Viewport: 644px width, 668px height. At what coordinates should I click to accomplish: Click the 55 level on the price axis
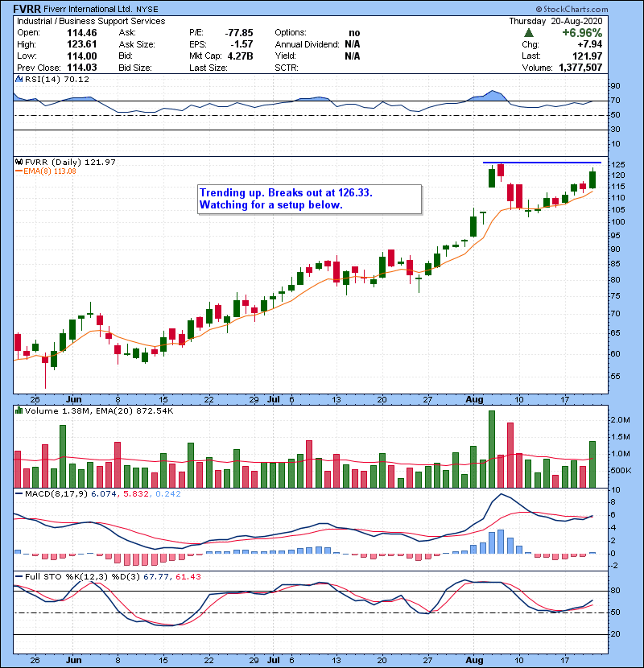(616, 377)
